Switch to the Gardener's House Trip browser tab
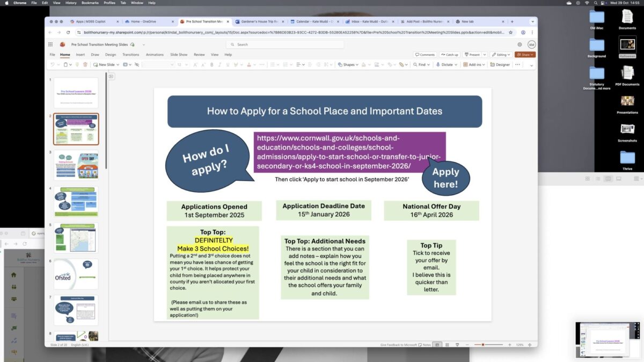644x362 pixels. coord(259,21)
